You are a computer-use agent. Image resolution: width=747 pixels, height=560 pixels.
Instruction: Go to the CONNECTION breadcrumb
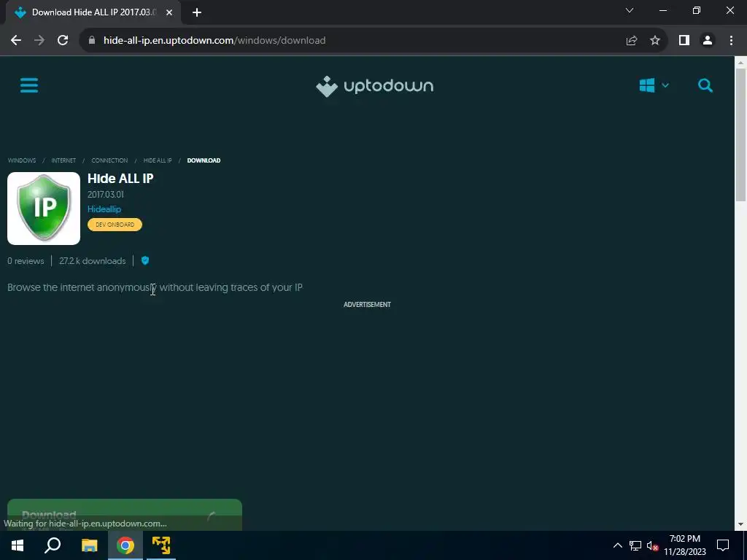pos(109,160)
